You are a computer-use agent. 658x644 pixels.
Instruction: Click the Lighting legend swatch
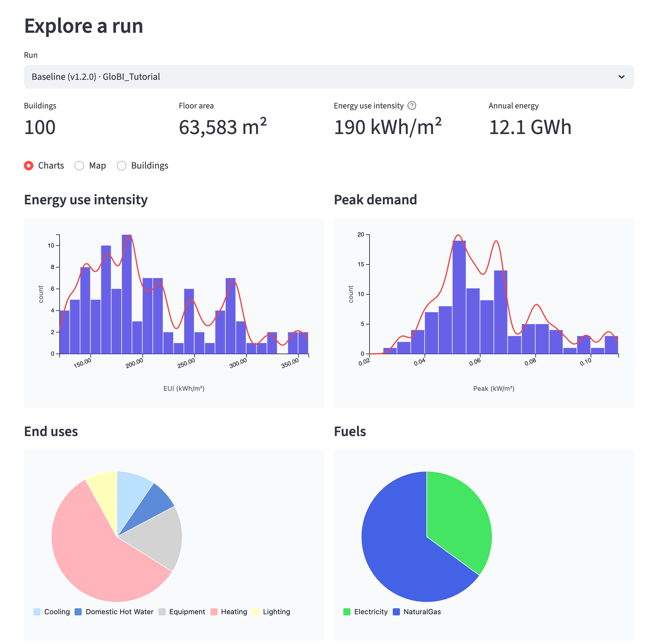tap(255, 612)
